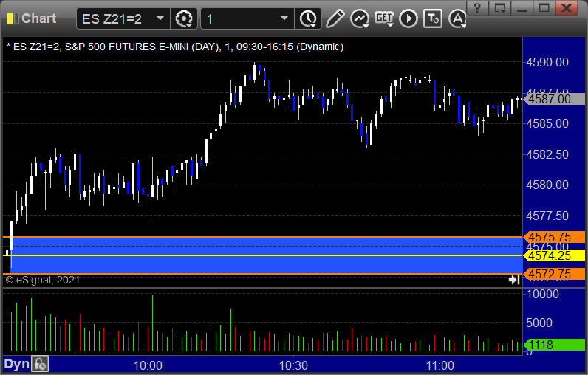Image resolution: width=588 pixels, height=375 pixels.
Task: Click the GET tools icon
Action: (384, 18)
